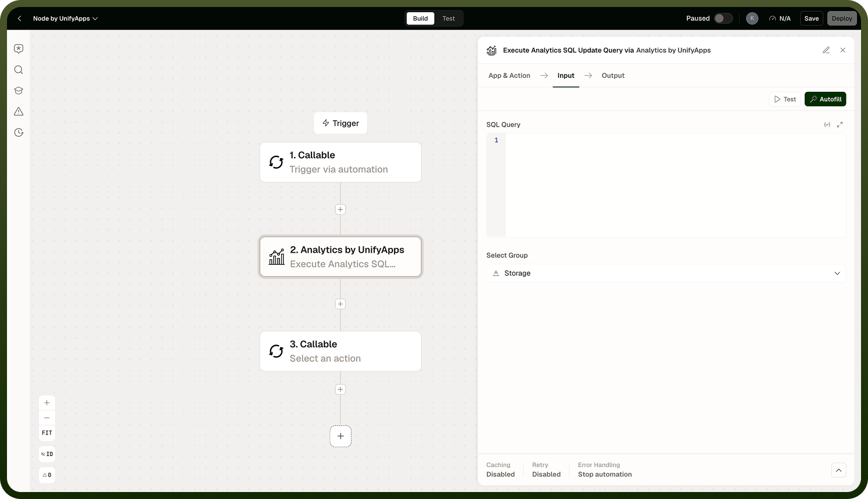Screen dimensions: 868x499
Task: Close the step configuration panel
Action: [843, 51]
